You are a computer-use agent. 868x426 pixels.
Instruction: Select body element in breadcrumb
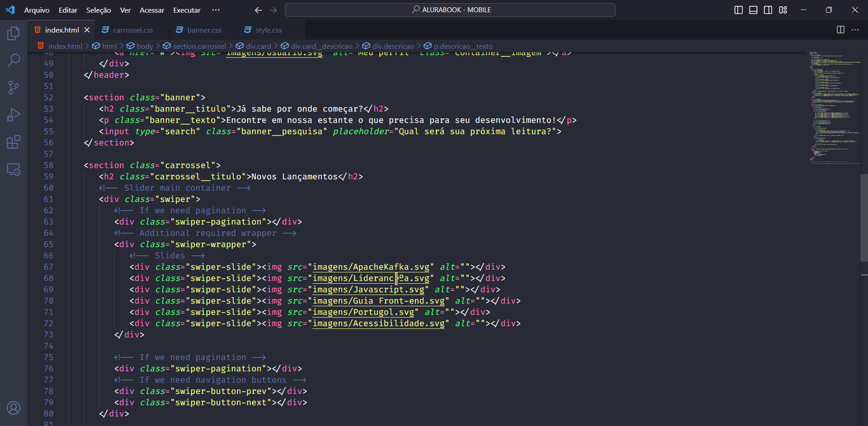click(x=145, y=46)
